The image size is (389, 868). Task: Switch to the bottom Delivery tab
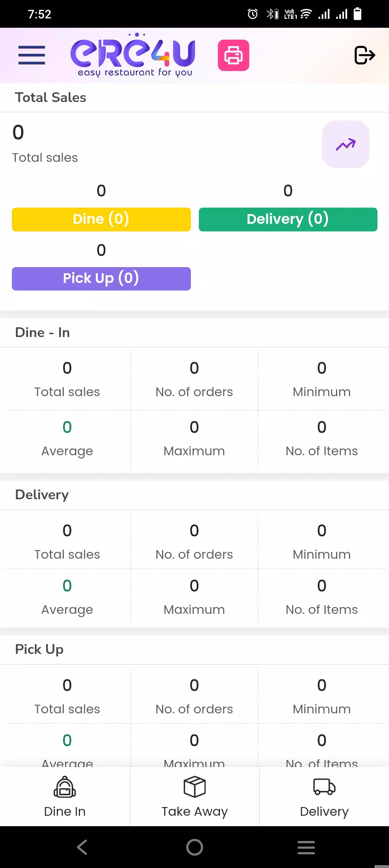click(x=324, y=797)
